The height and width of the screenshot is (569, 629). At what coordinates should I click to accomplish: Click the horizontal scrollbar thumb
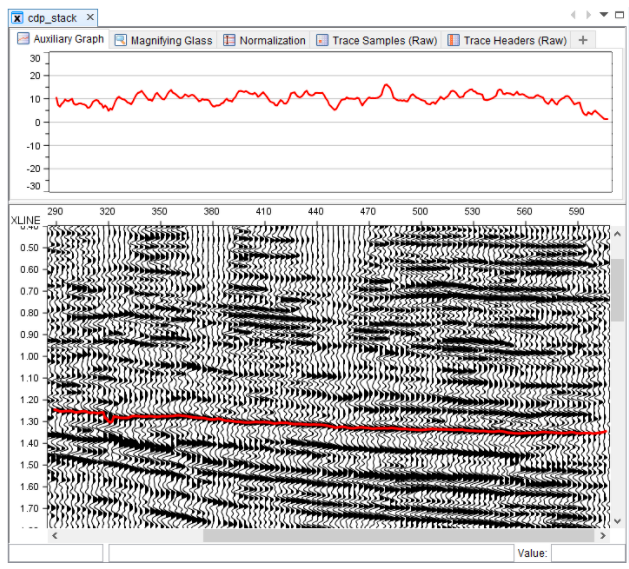(398, 536)
